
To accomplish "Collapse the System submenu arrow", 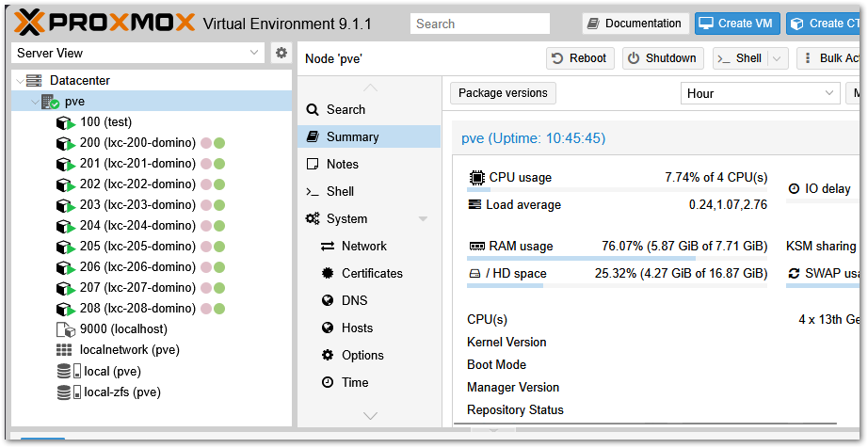I will [423, 219].
